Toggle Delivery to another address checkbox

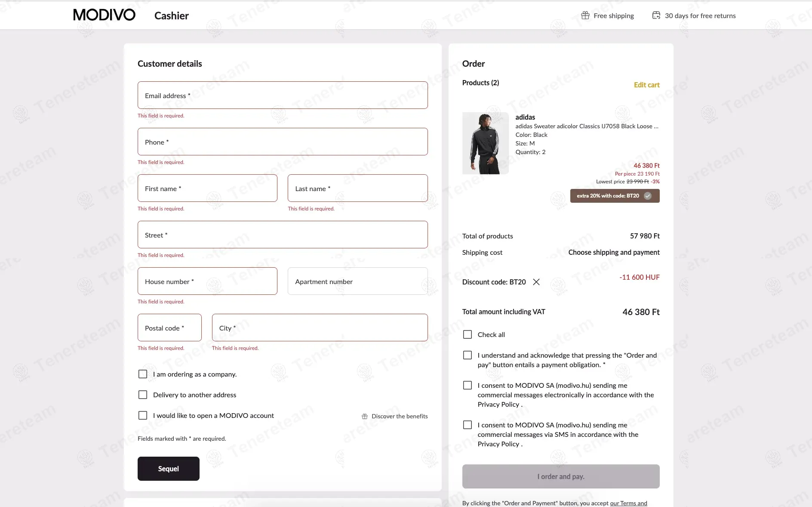point(143,395)
